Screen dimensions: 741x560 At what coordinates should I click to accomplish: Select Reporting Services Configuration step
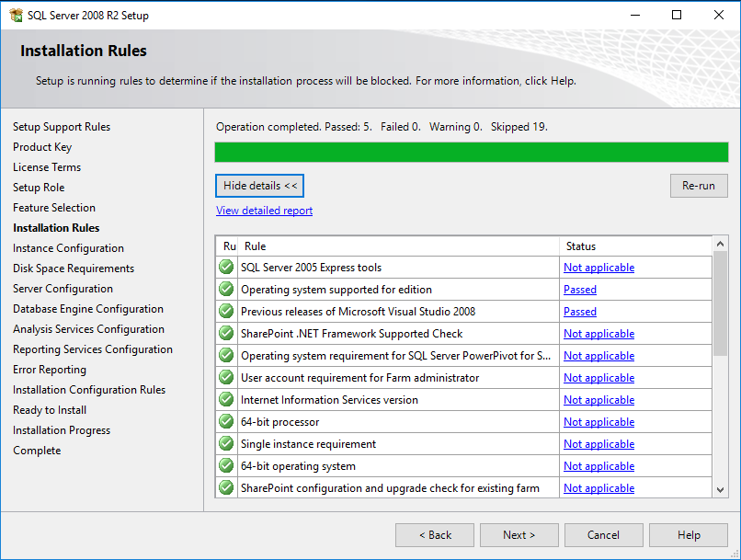coord(93,349)
